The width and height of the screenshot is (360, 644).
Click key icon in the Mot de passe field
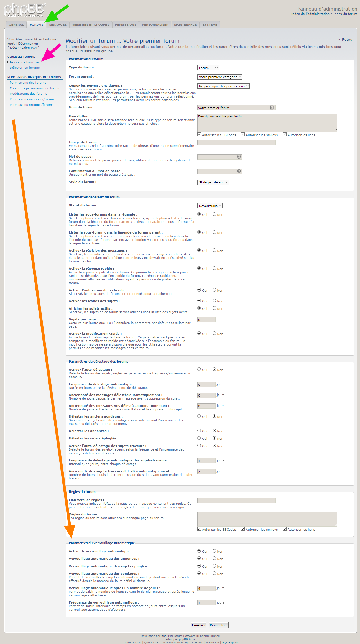239,157
